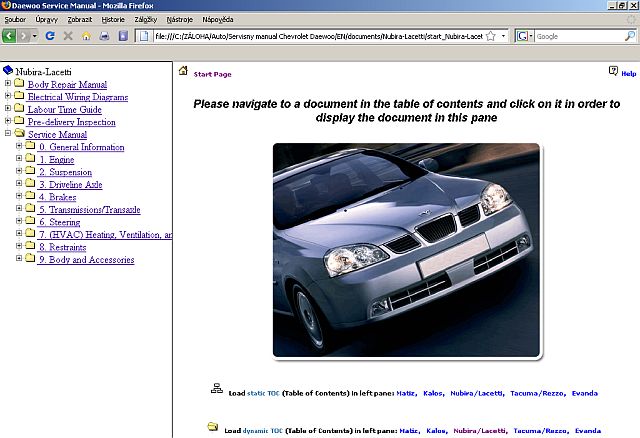The height and width of the screenshot is (438, 640).
Task: Go to the Firefox home page icon
Action: (x=86, y=36)
